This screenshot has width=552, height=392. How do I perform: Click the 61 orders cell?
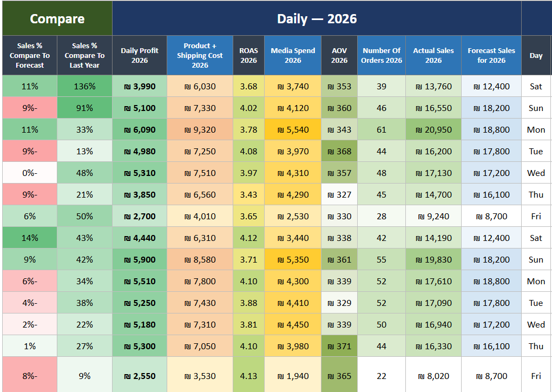382,129
